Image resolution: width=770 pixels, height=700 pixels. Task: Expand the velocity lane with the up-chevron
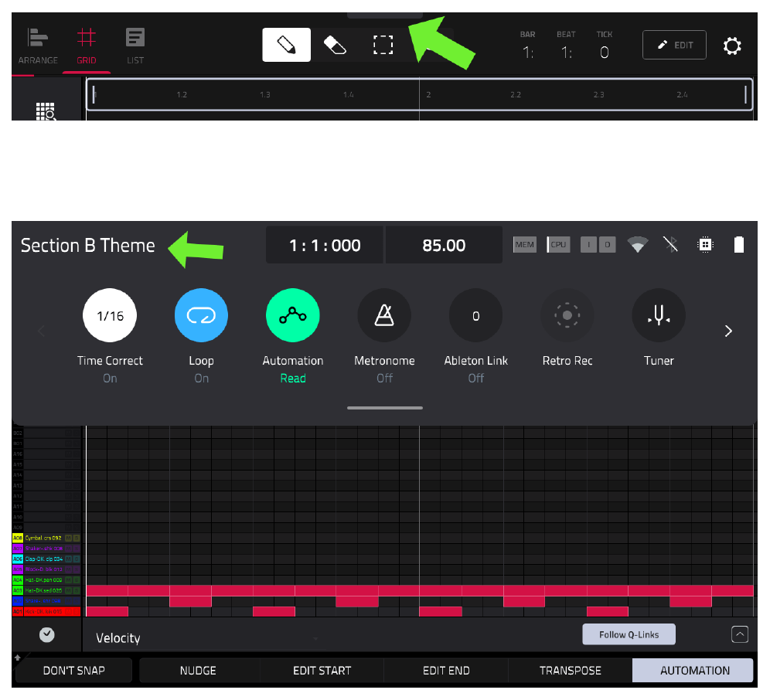pos(740,634)
